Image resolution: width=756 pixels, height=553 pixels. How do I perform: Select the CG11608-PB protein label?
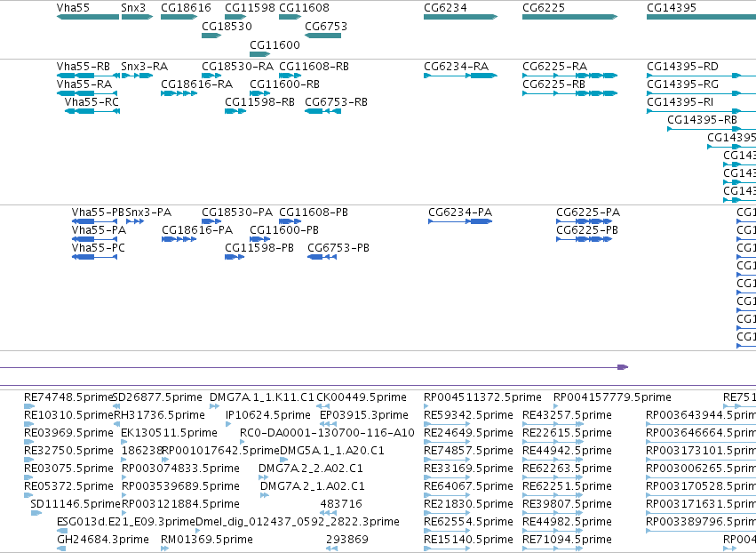tap(314, 212)
